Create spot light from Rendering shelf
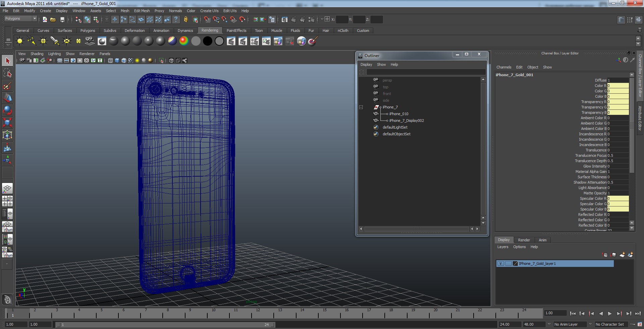644x329 pixels. 55,41
